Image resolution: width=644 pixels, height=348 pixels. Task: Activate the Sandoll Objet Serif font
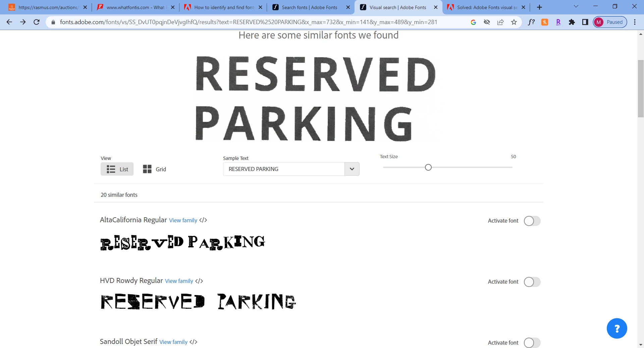[532, 343]
